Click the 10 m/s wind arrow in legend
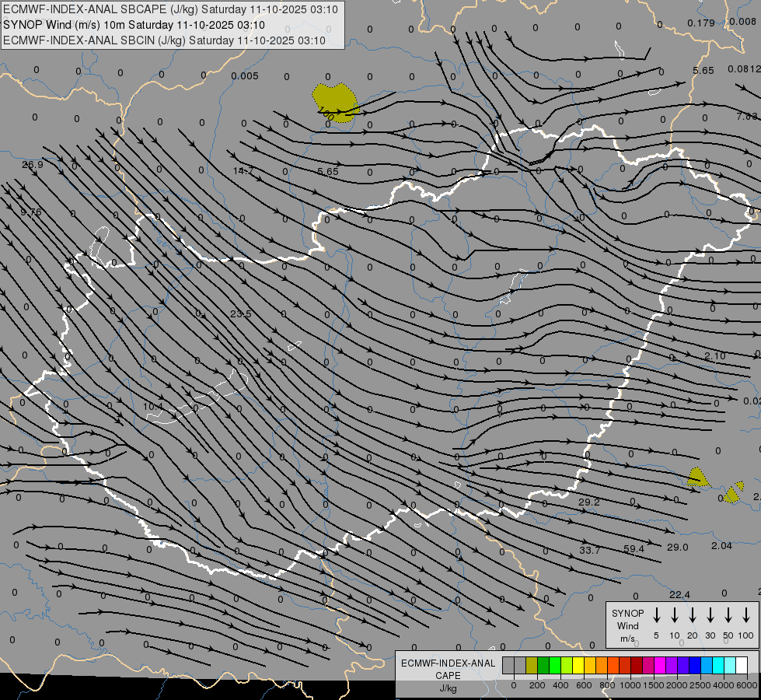This screenshot has height=700, width=761. point(675,615)
